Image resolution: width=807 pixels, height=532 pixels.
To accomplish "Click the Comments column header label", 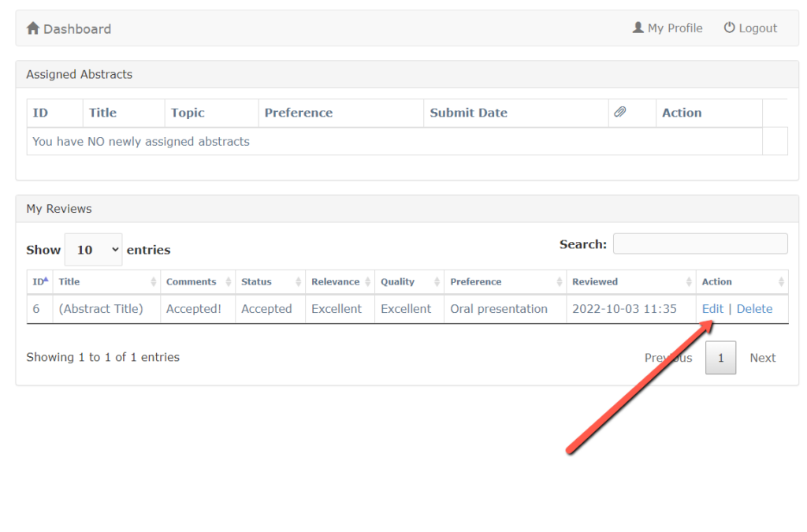I will [x=191, y=281].
